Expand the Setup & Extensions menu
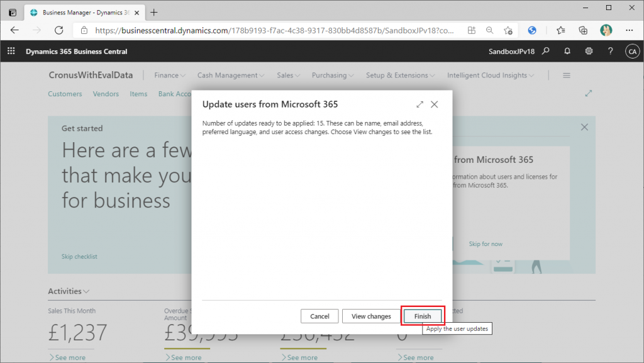Image resolution: width=644 pixels, height=363 pixels. click(400, 75)
